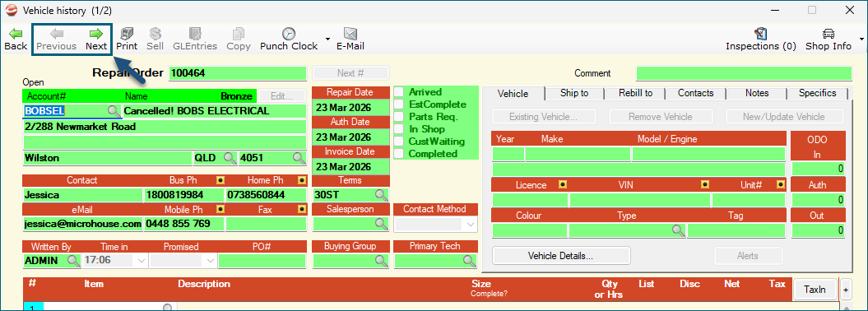The width and height of the screenshot is (868, 311).
Task: Click the Next # button
Action: coord(350,73)
